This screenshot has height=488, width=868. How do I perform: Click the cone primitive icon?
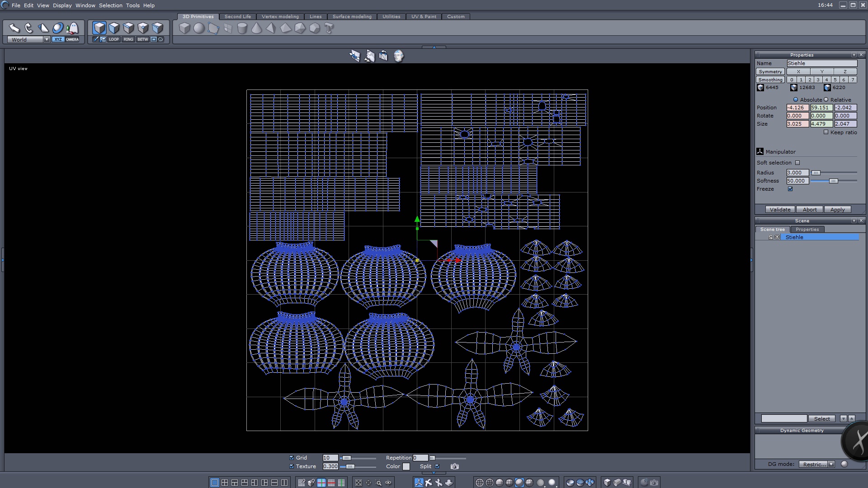256,28
